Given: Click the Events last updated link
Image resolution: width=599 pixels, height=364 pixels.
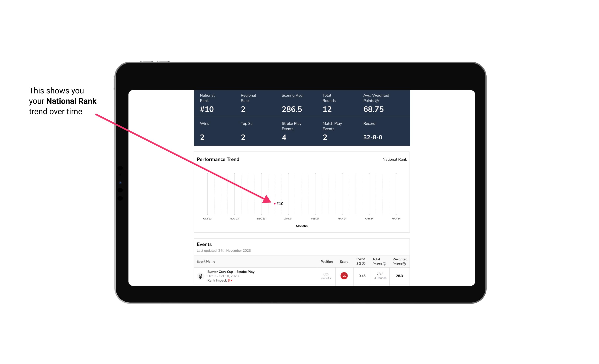Looking at the screenshot, I should [x=224, y=250].
